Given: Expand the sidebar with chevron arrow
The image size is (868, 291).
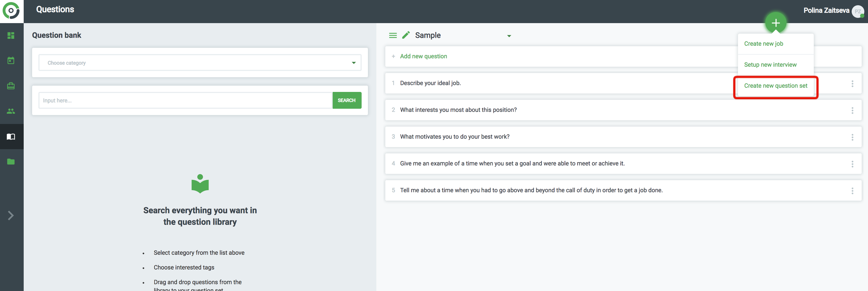Looking at the screenshot, I should 11,215.
